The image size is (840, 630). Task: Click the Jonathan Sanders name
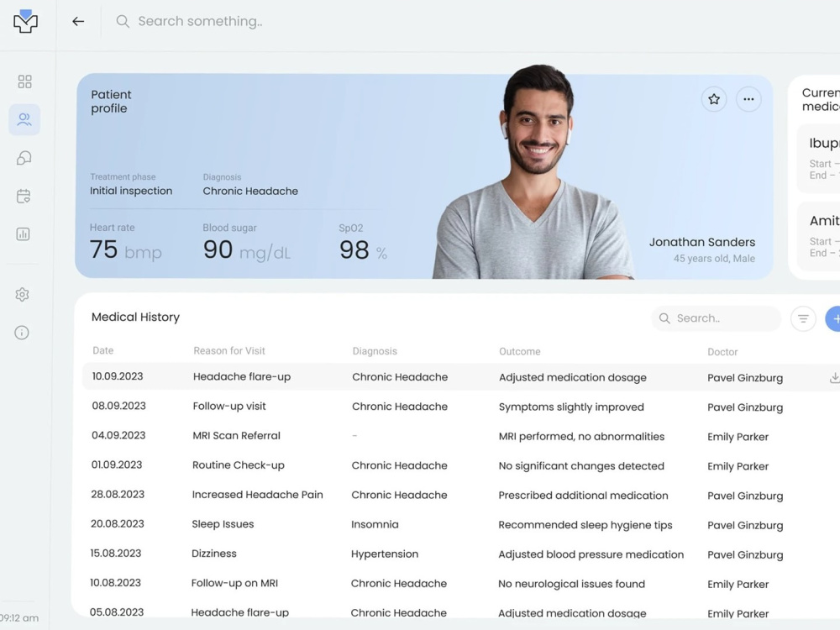pos(701,242)
